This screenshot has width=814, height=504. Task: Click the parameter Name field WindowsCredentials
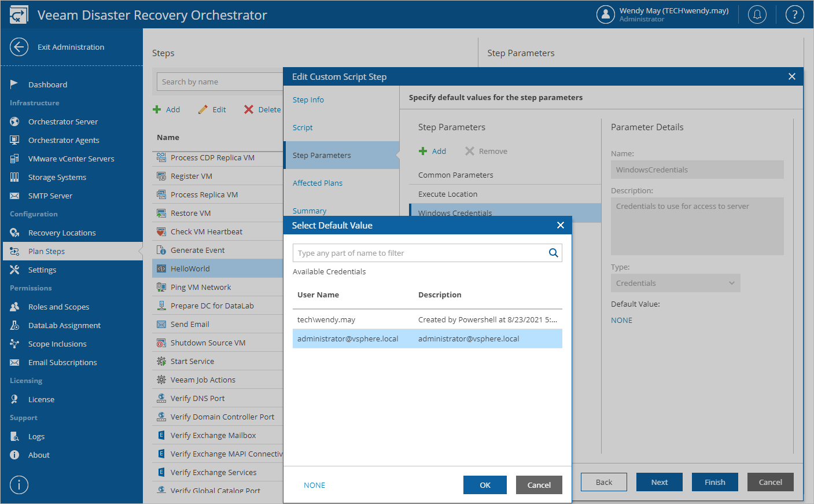pyautogui.click(x=697, y=170)
